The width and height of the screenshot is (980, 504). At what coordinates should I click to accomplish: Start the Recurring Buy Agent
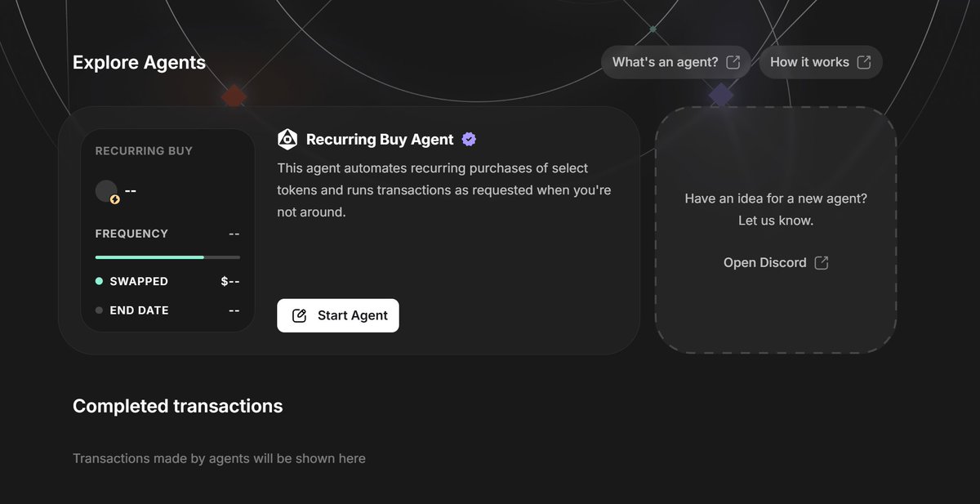(x=338, y=315)
